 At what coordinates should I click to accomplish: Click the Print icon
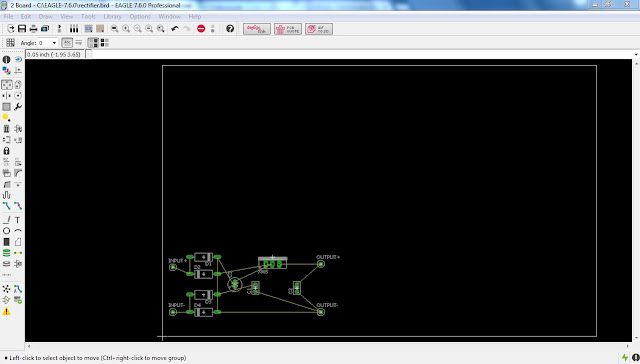click(33, 29)
